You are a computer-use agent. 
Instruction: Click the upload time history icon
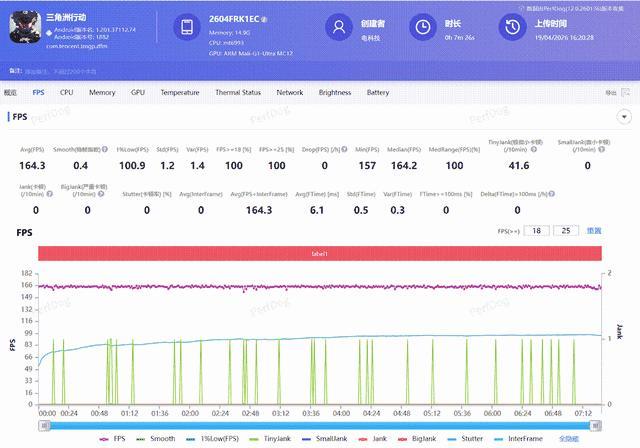coord(513,27)
